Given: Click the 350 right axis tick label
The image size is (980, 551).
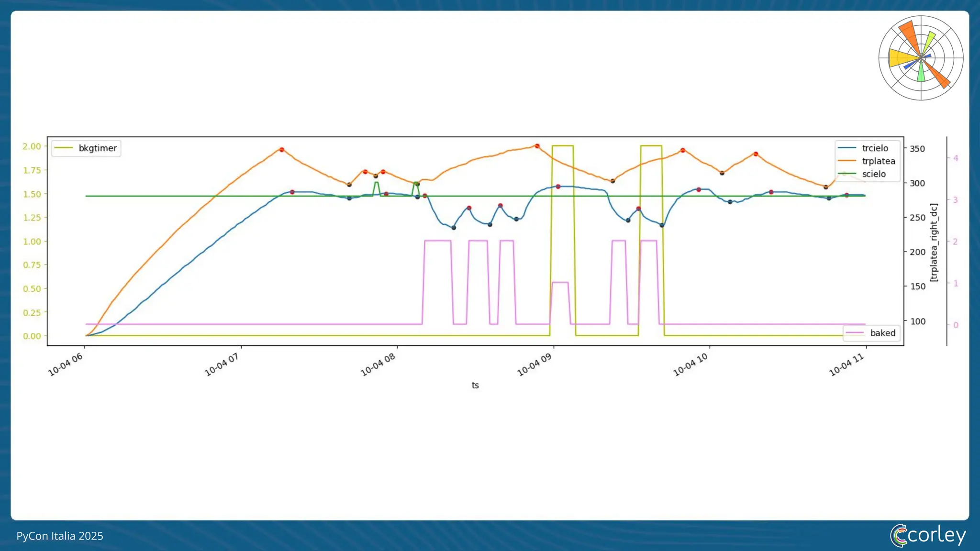Looking at the screenshot, I should tap(917, 149).
